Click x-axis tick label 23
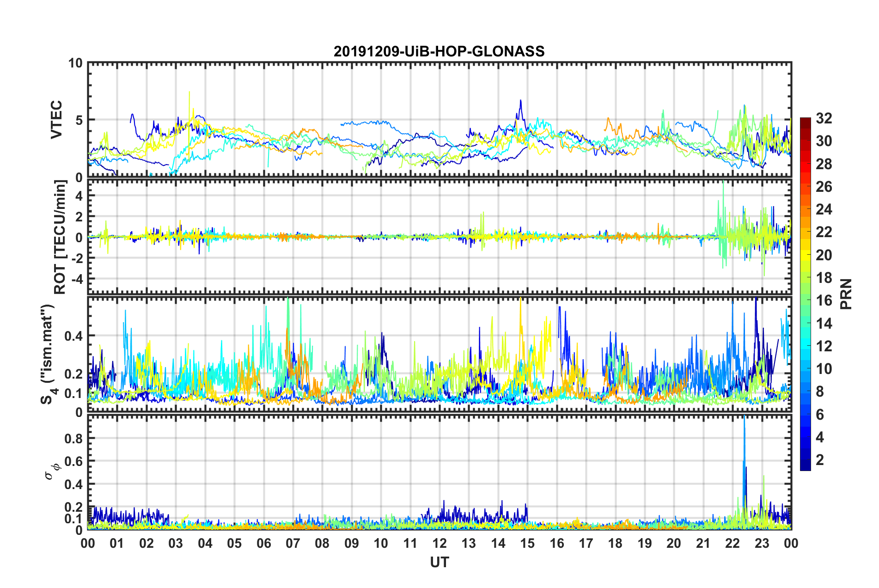 pyautogui.click(x=762, y=543)
